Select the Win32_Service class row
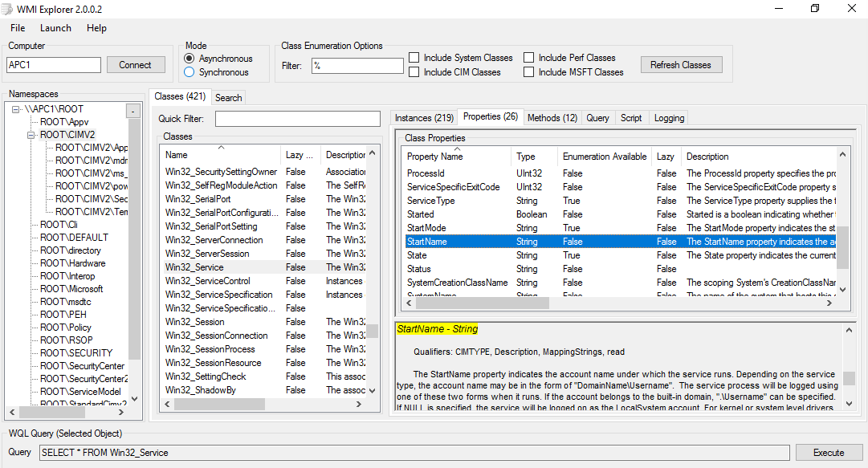 263,267
